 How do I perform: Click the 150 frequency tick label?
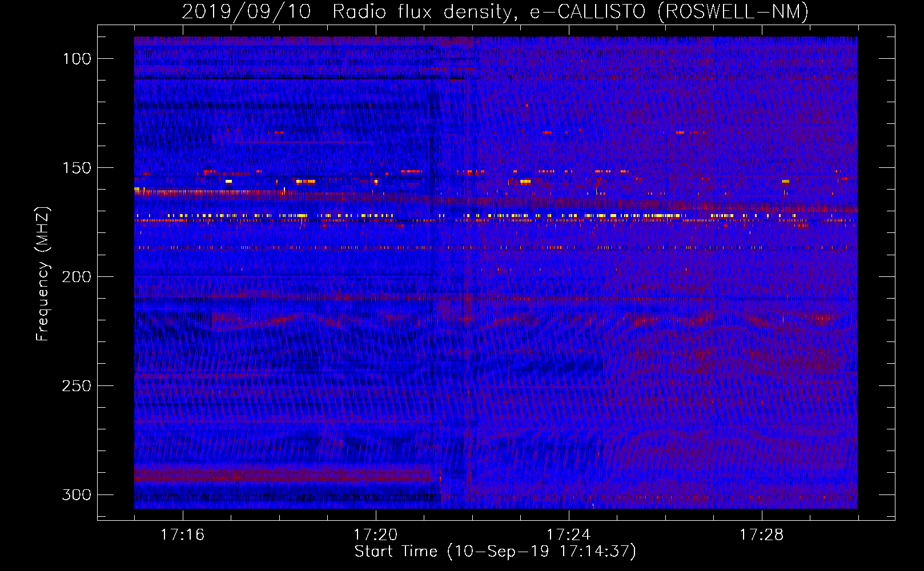pos(76,168)
